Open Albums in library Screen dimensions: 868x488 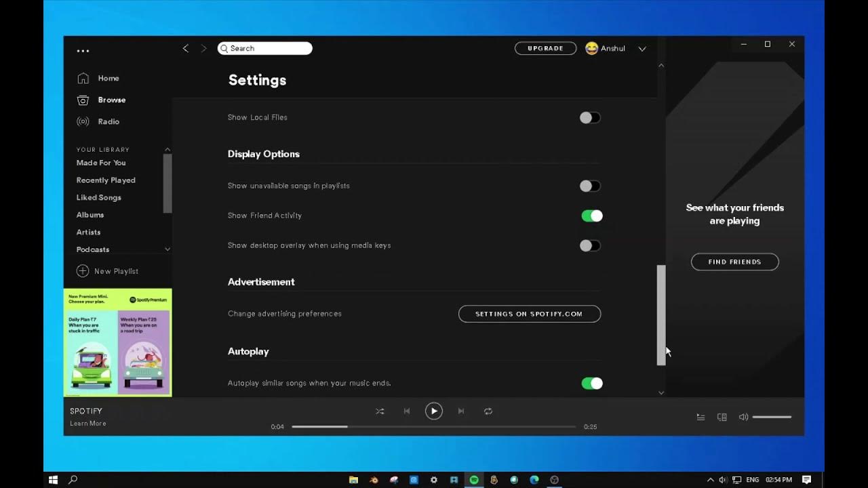(90, 215)
